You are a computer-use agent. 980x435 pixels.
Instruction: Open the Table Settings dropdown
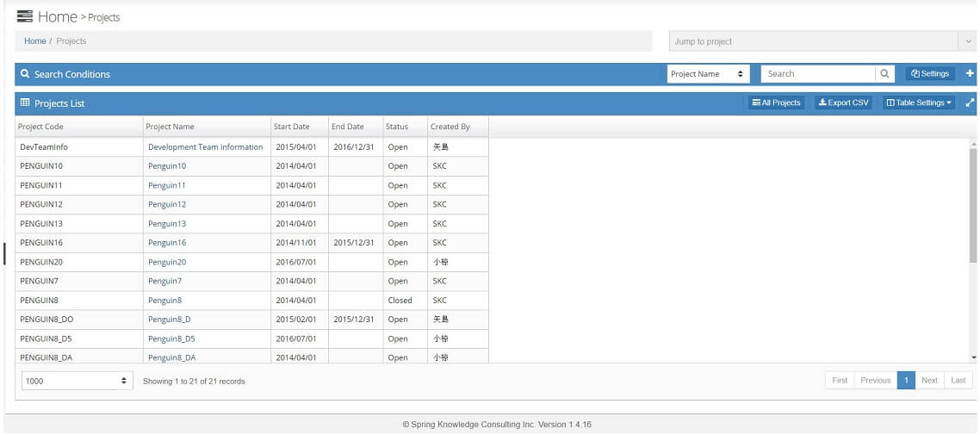point(918,103)
